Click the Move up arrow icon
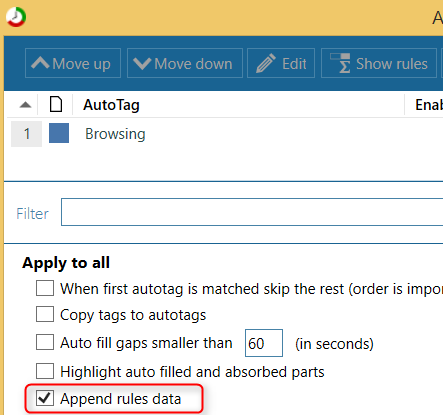The width and height of the screenshot is (443, 415). [x=40, y=63]
